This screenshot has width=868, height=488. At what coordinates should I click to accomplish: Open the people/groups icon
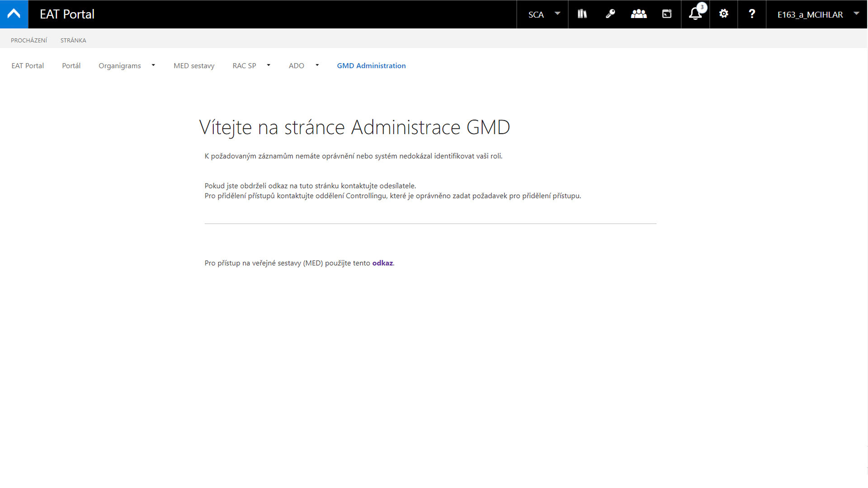coord(638,14)
